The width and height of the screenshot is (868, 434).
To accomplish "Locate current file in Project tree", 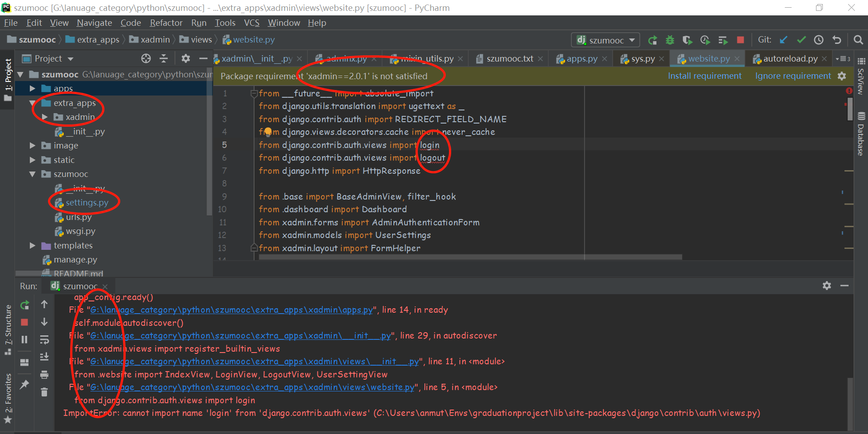I will (x=146, y=58).
